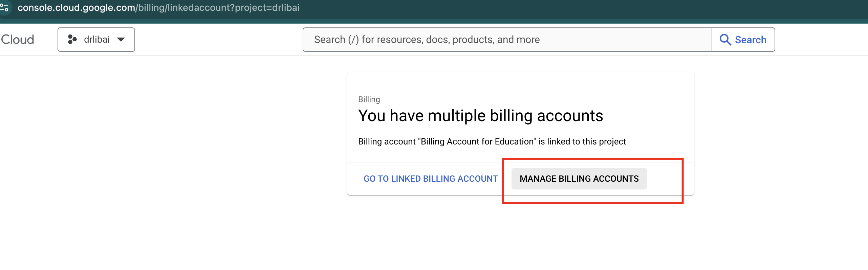Click the browser address bar URL
Viewport: 868px width, 270px height.
pyautogui.click(x=158, y=8)
